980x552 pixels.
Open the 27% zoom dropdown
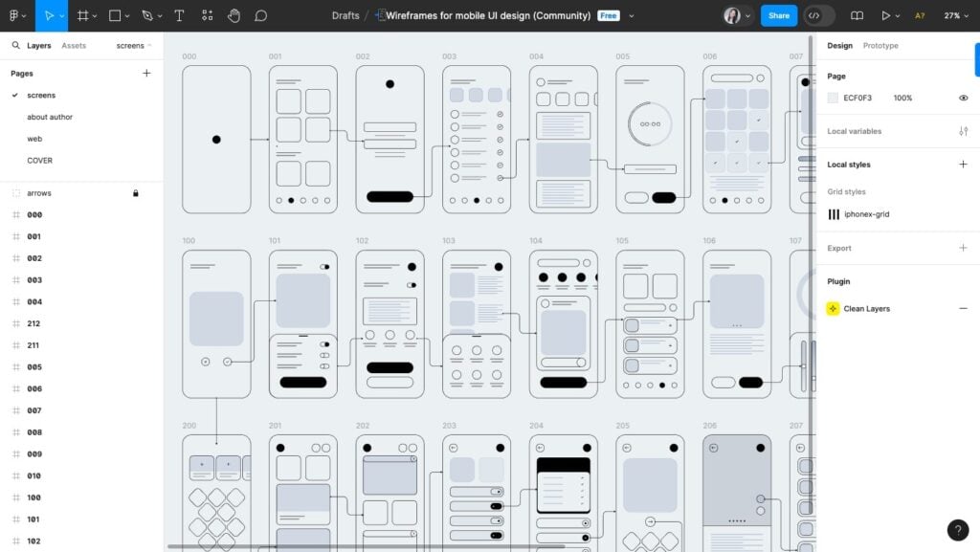[956, 15]
